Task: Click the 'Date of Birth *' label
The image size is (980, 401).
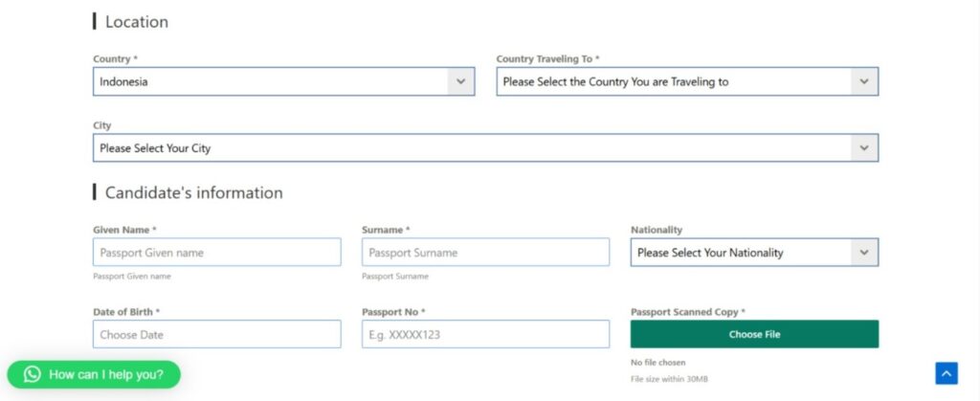Action: point(126,312)
